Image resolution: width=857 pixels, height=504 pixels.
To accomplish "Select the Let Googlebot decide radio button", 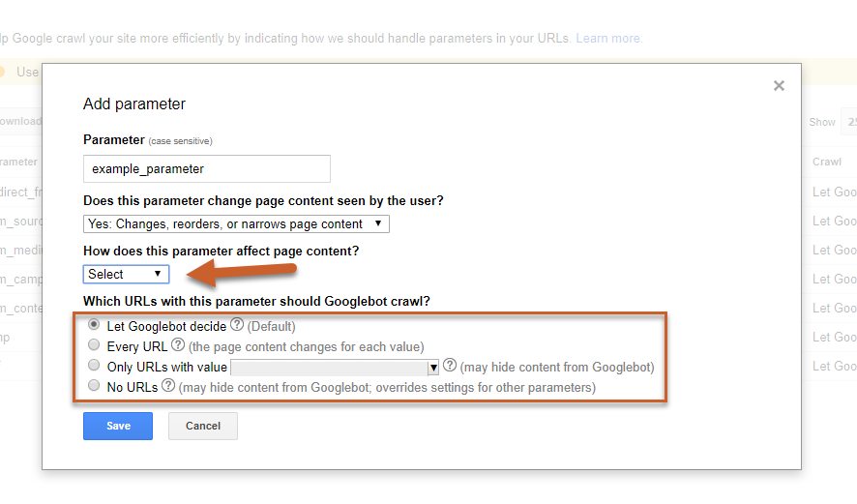I will pyautogui.click(x=94, y=325).
